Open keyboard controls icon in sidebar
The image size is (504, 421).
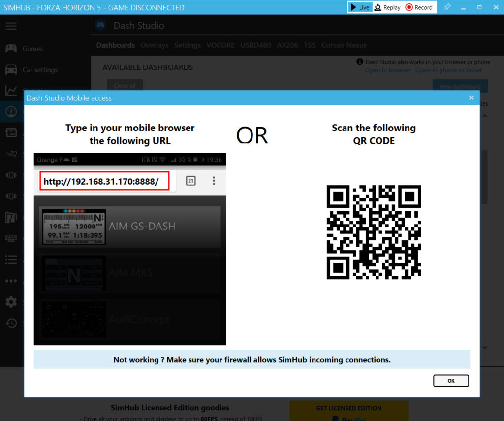click(x=11, y=238)
